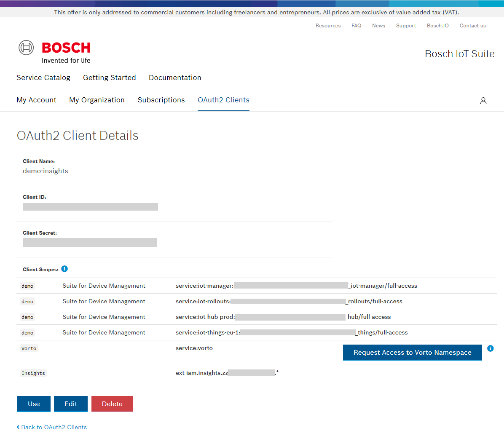Switch to My Organization tab
The width and height of the screenshot is (504, 436).
point(97,100)
